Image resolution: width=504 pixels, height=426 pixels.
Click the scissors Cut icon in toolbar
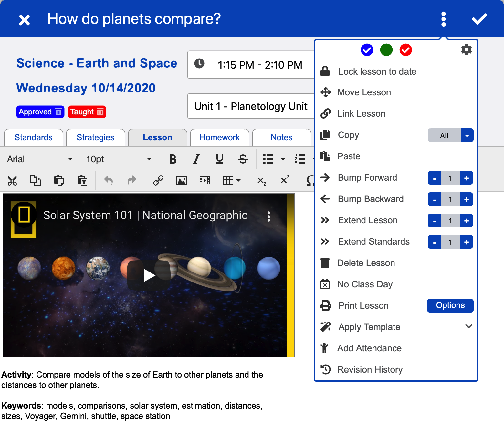(12, 180)
